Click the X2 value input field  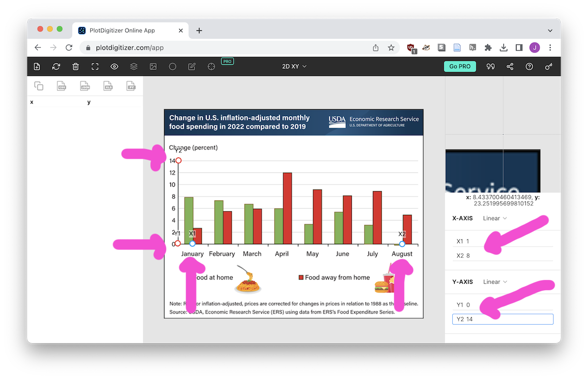coord(503,255)
